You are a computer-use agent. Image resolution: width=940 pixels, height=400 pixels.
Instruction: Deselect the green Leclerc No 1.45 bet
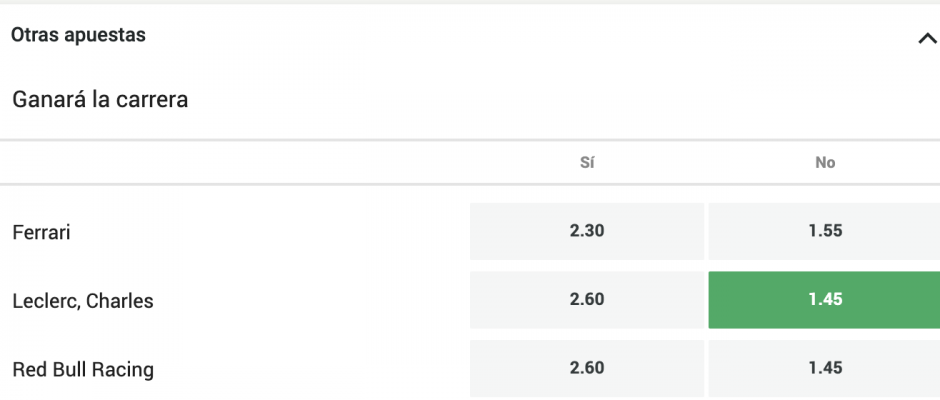824,299
